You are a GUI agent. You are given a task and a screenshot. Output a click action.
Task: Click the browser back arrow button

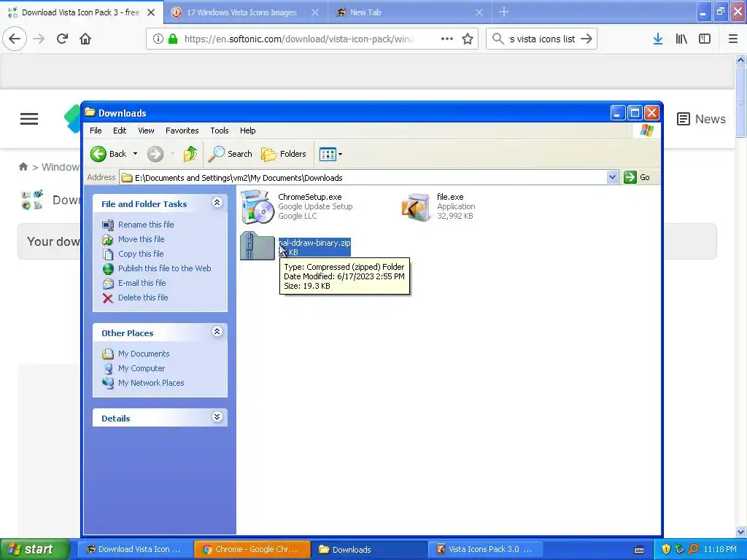pos(15,39)
